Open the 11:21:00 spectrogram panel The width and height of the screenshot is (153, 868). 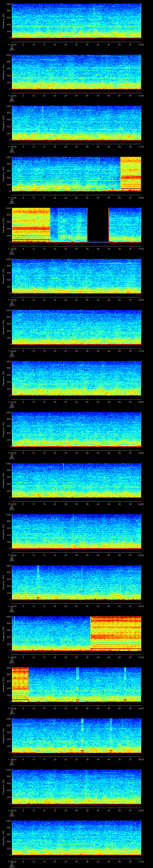point(76,378)
